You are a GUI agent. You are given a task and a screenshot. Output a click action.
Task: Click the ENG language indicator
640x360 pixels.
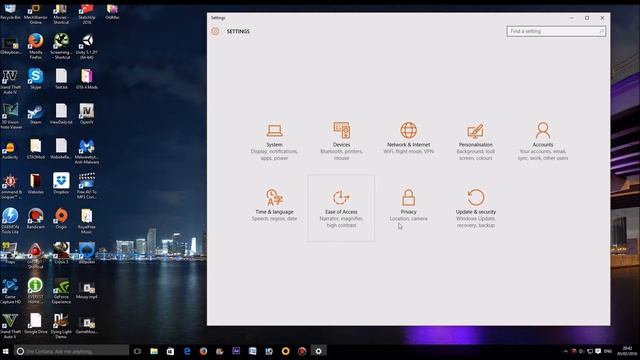pyautogui.click(x=608, y=351)
